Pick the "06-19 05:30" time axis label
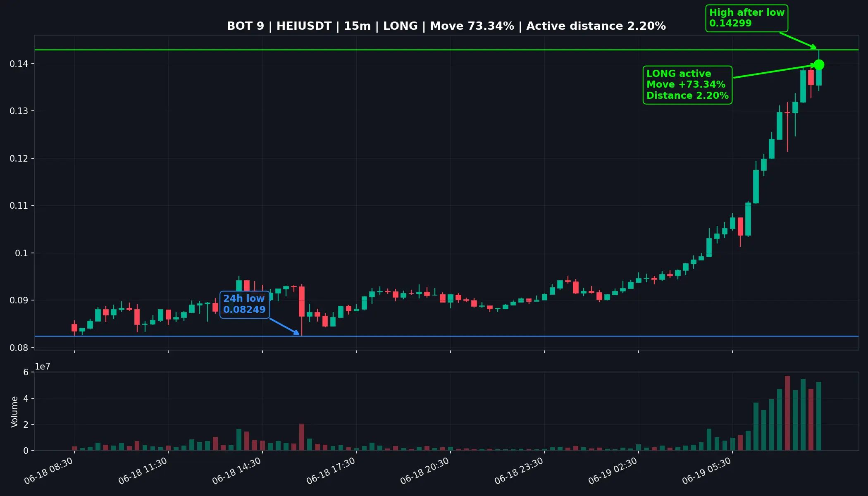The height and width of the screenshot is (496, 868). pyautogui.click(x=707, y=471)
